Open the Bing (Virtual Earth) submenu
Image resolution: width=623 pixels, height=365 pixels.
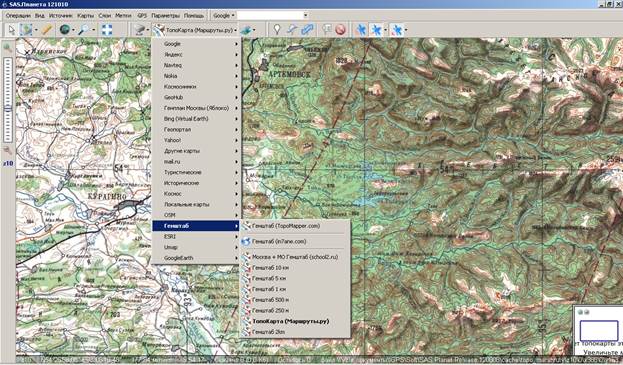point(196,119)
